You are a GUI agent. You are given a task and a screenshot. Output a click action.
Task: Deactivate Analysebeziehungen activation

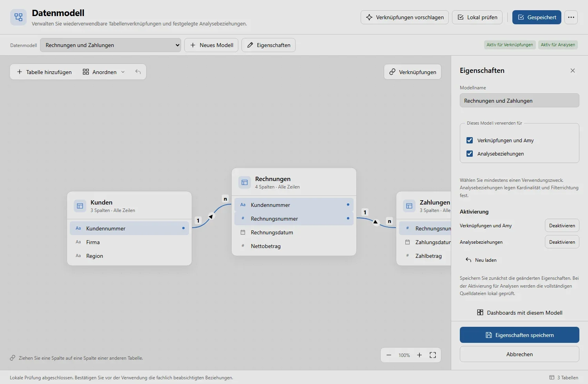click(x=562, y=242)
